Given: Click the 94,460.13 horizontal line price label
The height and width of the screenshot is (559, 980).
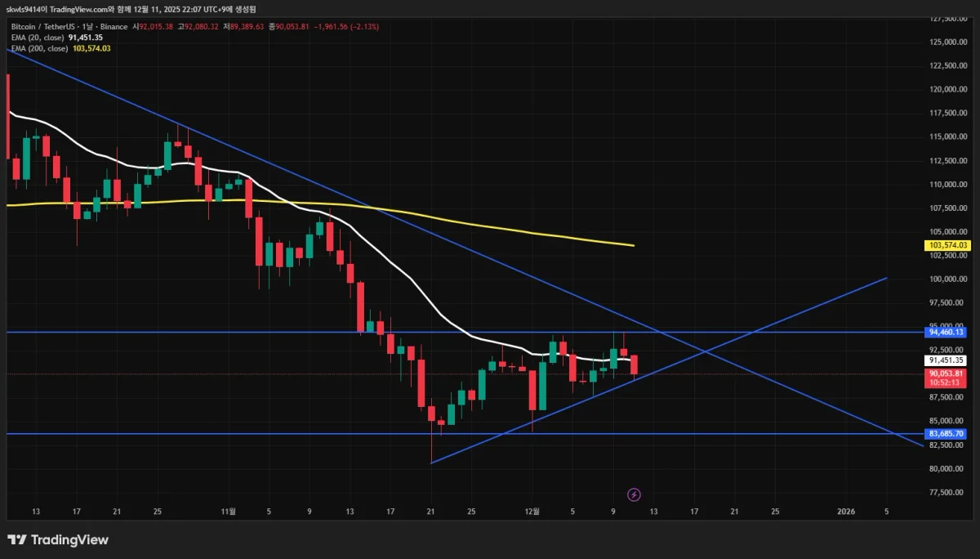Looking at the screenshot, I should tap(947, 333).
